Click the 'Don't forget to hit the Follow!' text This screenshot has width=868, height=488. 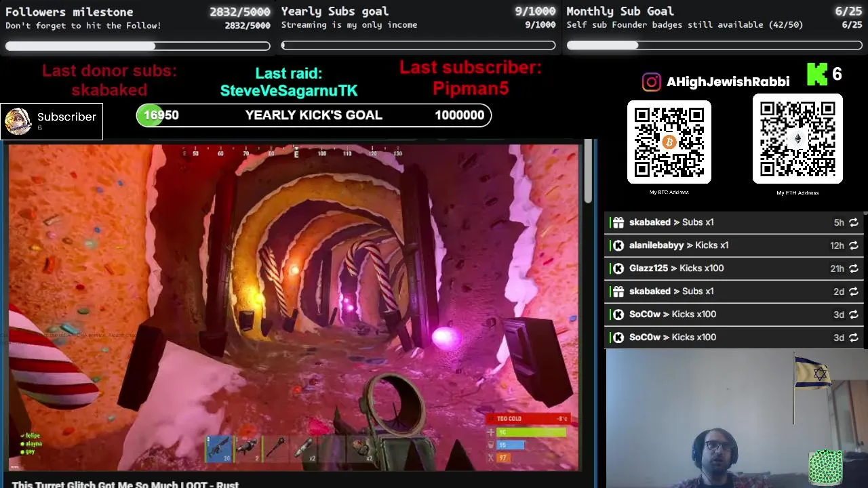(83, 26)
